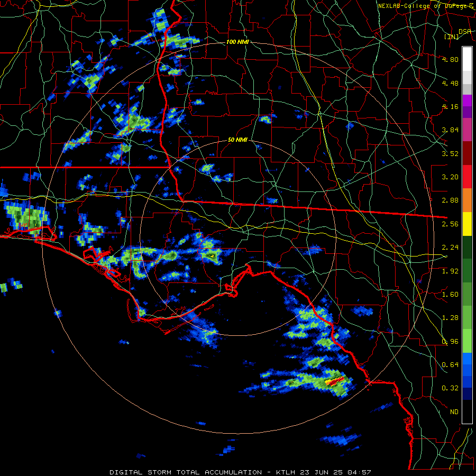476x476 pixels.
Task: Select the 4.80 legend value
Action: [x=450, y=59]
